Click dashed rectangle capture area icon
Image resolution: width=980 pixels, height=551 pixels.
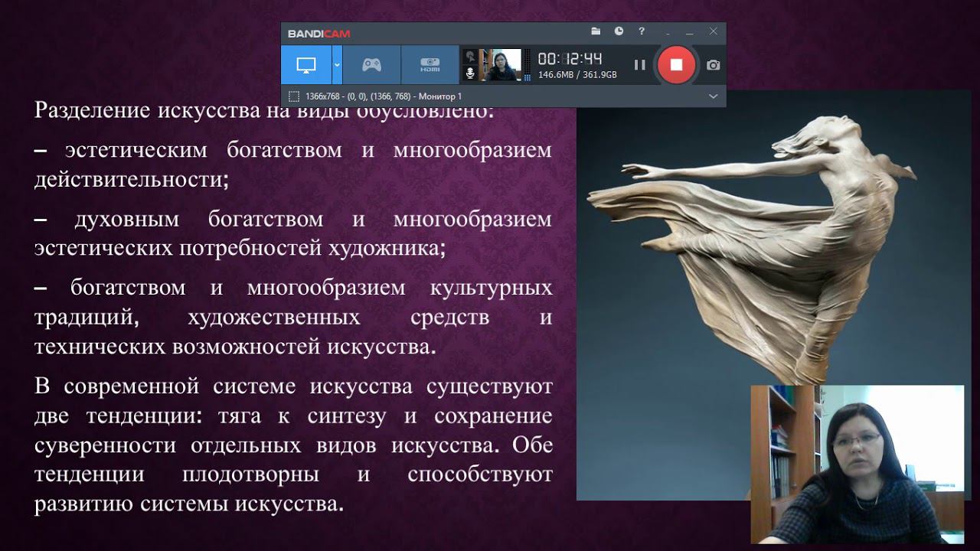click(293, 96)
